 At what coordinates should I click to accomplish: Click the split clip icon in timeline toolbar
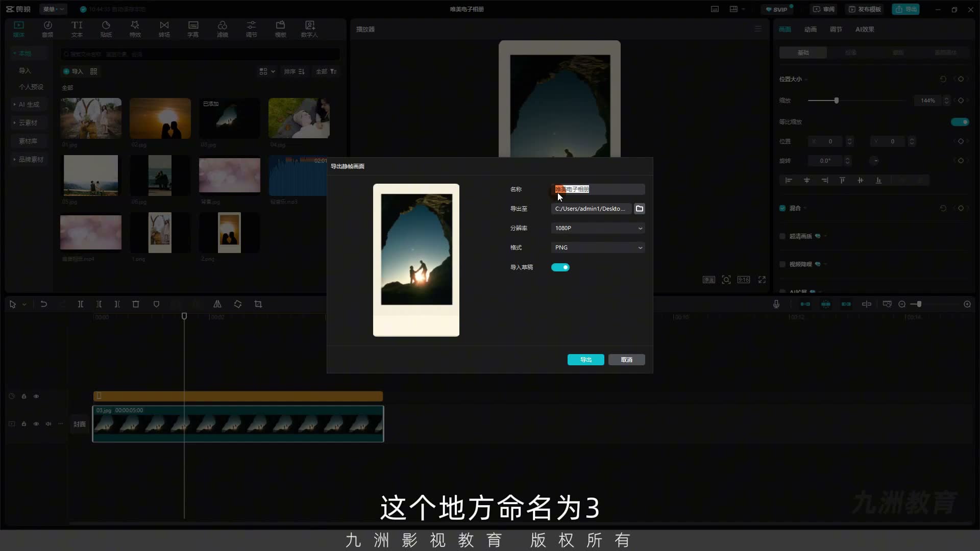tap(81, 304)
